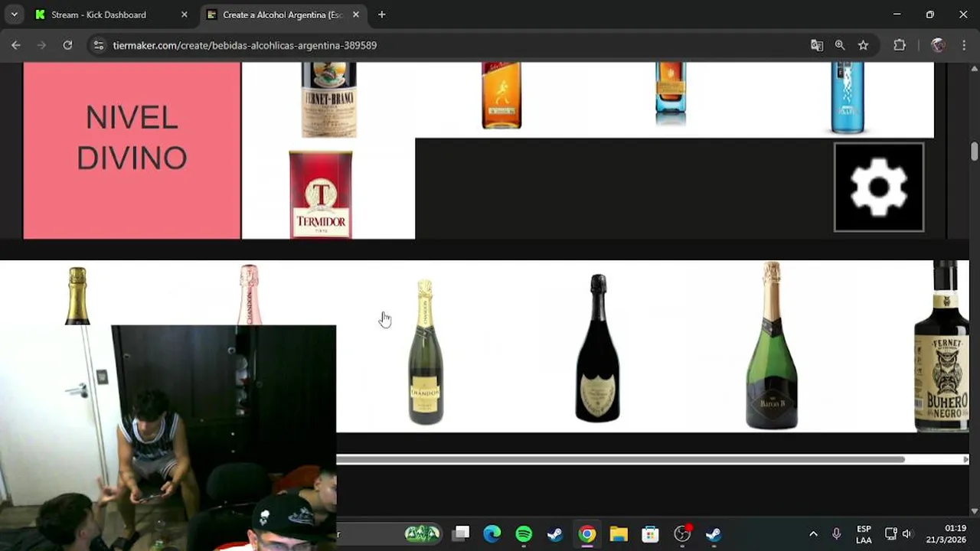Pick the Fernet Buhero Negro bottle
This screenshot has width=980, height=551.
[x=942, y=346]
